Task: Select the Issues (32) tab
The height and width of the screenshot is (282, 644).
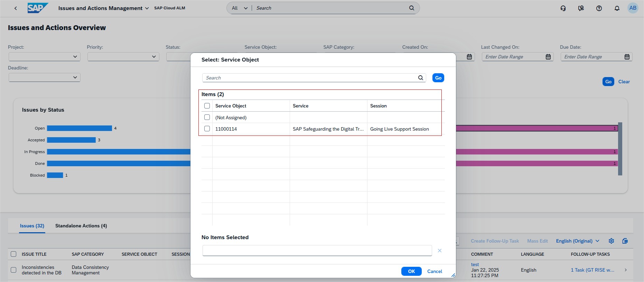Action: (32, 226)
